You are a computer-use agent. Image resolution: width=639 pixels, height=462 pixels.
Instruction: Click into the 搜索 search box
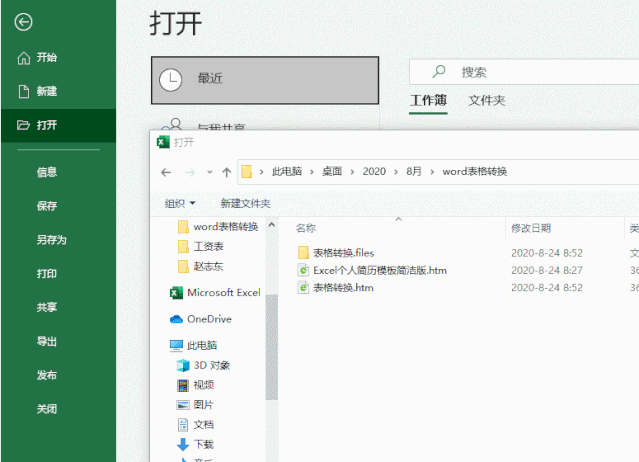pos(524,72)
